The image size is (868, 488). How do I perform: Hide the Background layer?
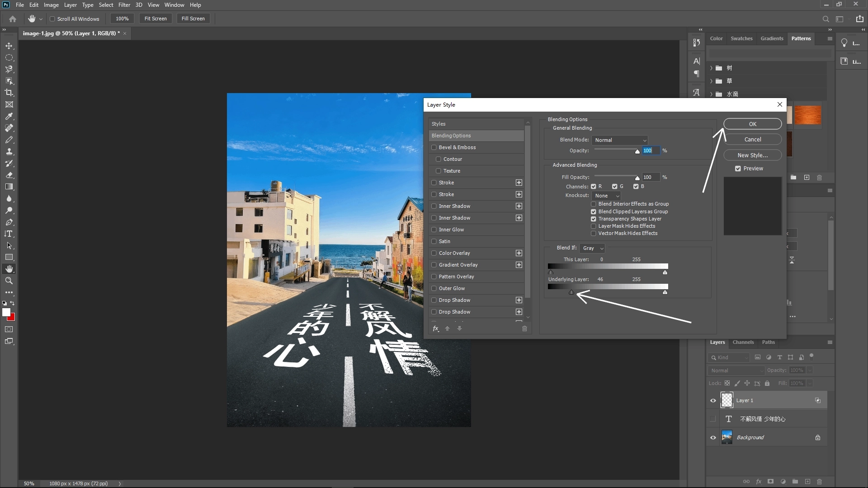(x=713, y=437)
